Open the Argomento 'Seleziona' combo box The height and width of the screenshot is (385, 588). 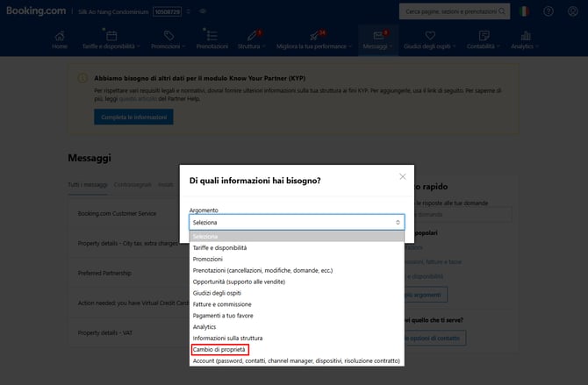[x=297, y=223]
